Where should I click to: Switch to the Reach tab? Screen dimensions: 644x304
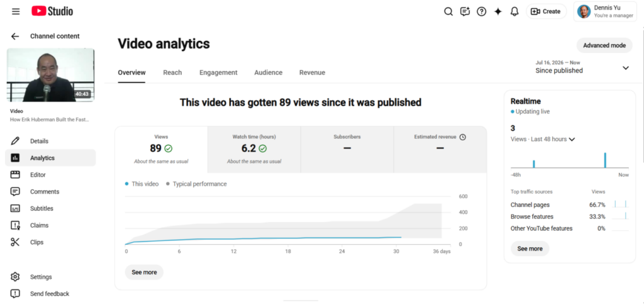tap(172, 73)
